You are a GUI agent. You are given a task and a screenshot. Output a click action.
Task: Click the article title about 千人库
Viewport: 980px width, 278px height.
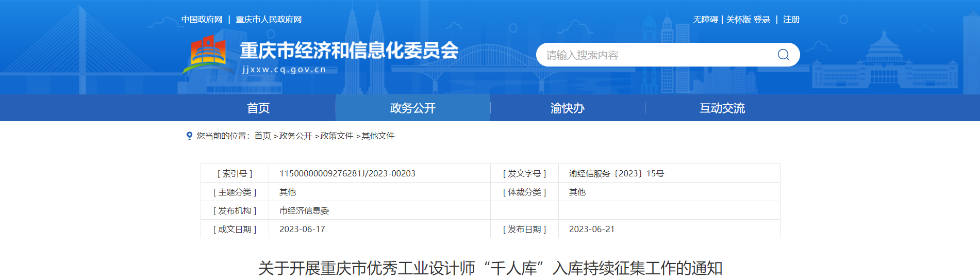(490, 268)
